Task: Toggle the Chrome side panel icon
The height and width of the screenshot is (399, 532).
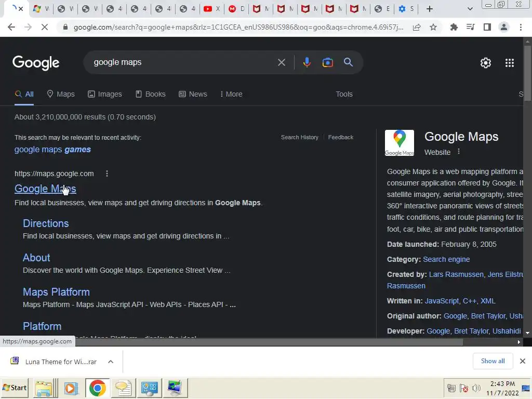Action: 487,27
